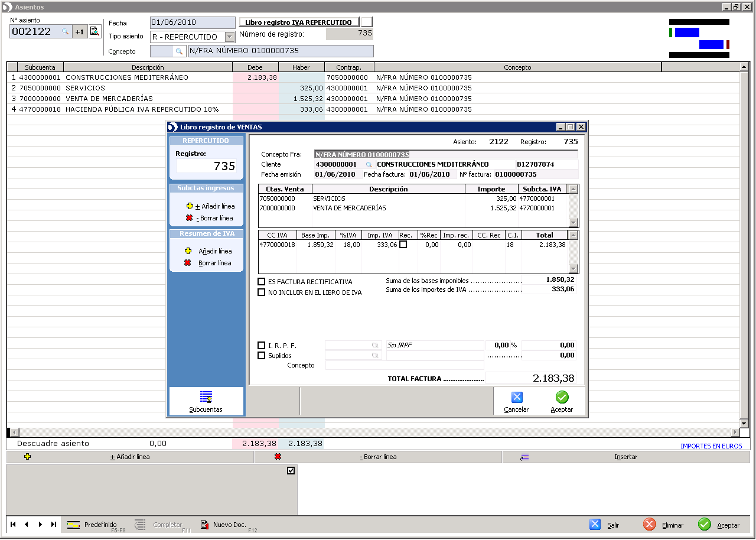Click the Número de registro field 735
Viewport: 756px width, 540px height.
(x=350, y=34)
